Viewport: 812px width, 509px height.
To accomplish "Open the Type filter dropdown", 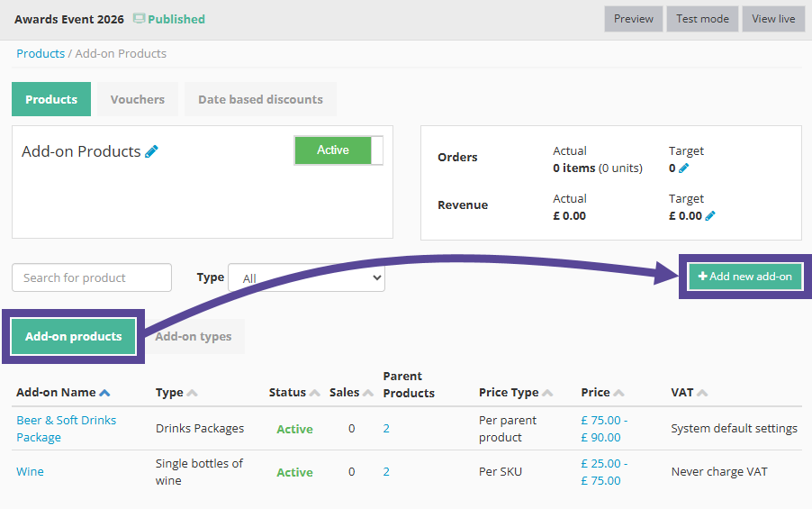I will point(306,278).
